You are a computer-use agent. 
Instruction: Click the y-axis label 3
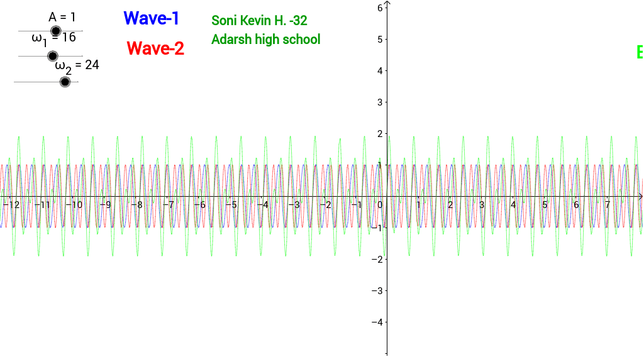(x=380, y=102)
